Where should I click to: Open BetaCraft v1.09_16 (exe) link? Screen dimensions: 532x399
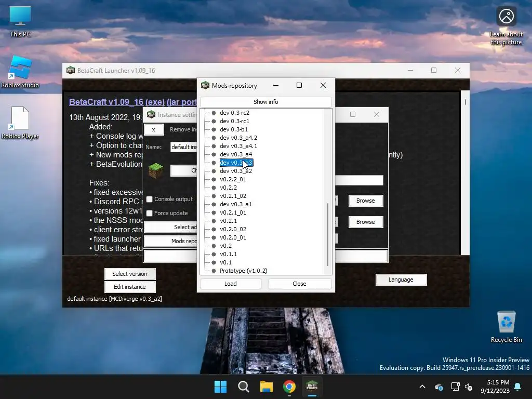coord(132,102)
